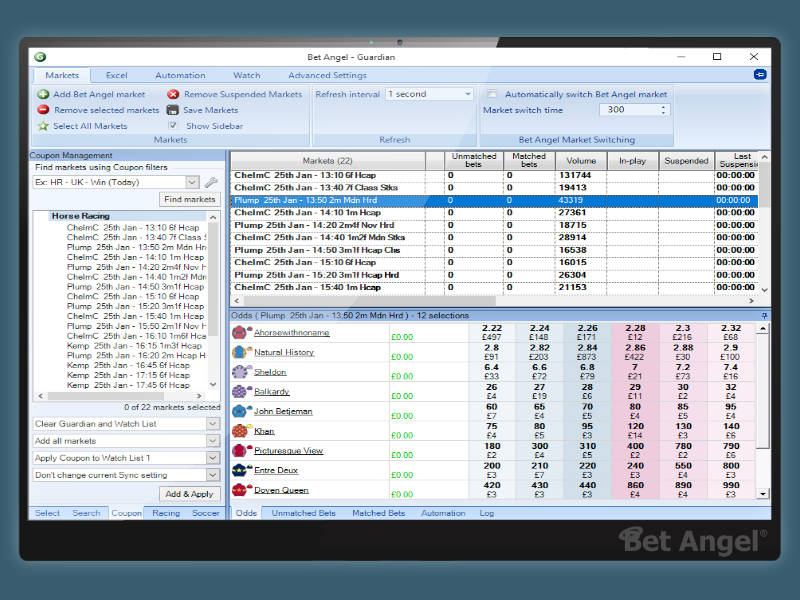Toggle the Show Sidebar checkbox
The width and height of the screenshot is (800, 600).
[173, 126]
